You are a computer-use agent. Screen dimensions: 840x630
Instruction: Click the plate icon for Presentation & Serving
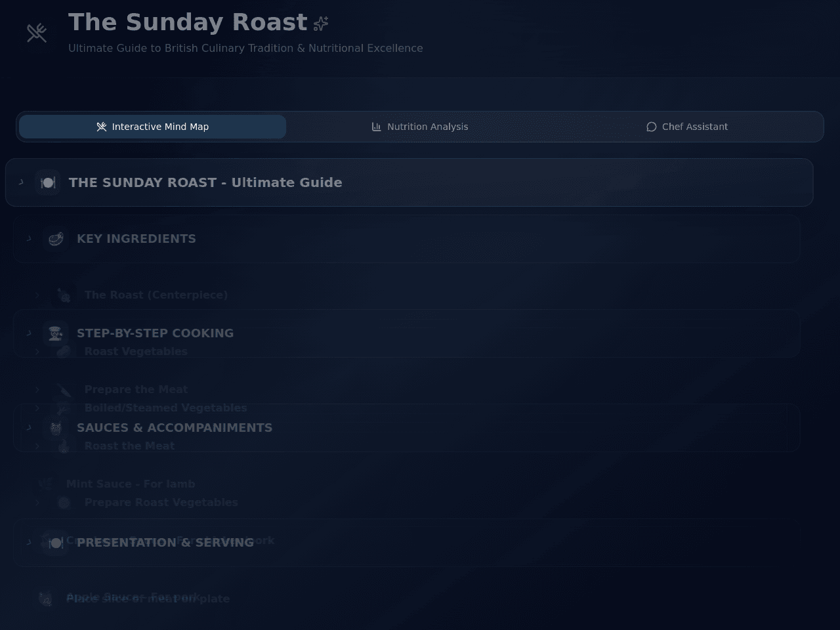56,543
